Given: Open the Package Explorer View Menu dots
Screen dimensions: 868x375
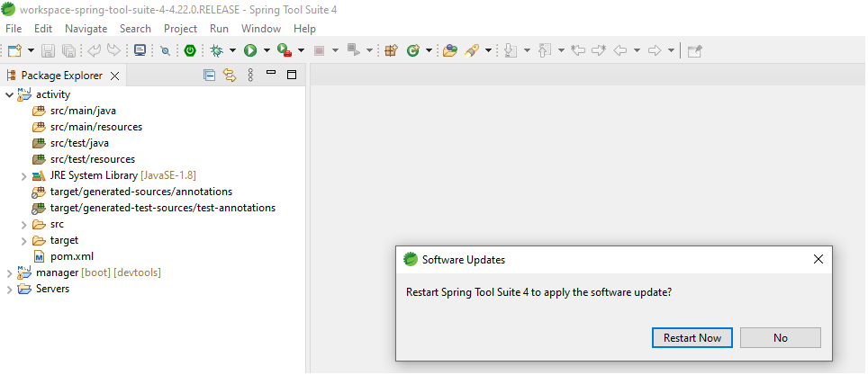Looking at the screenshot, I should coord(250,76).
